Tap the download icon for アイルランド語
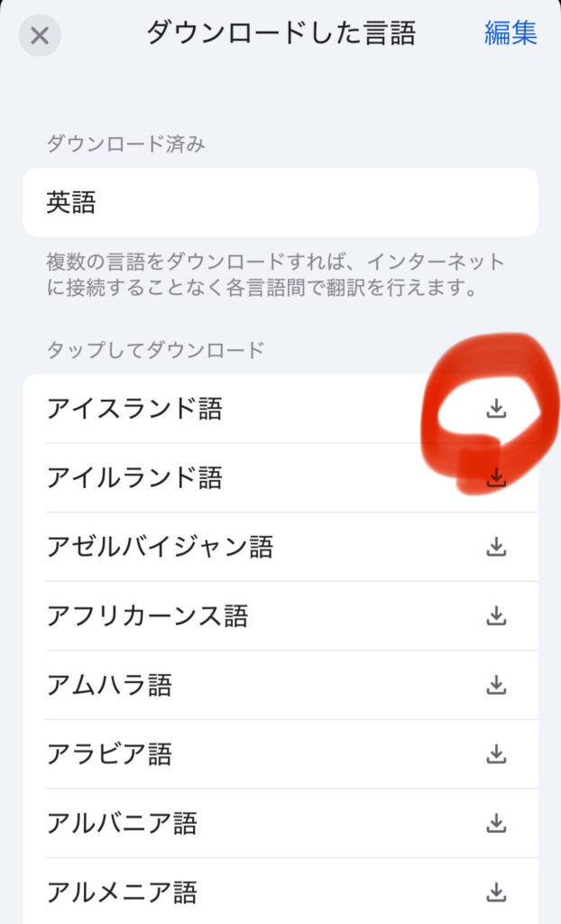 (x=496, y=478)
